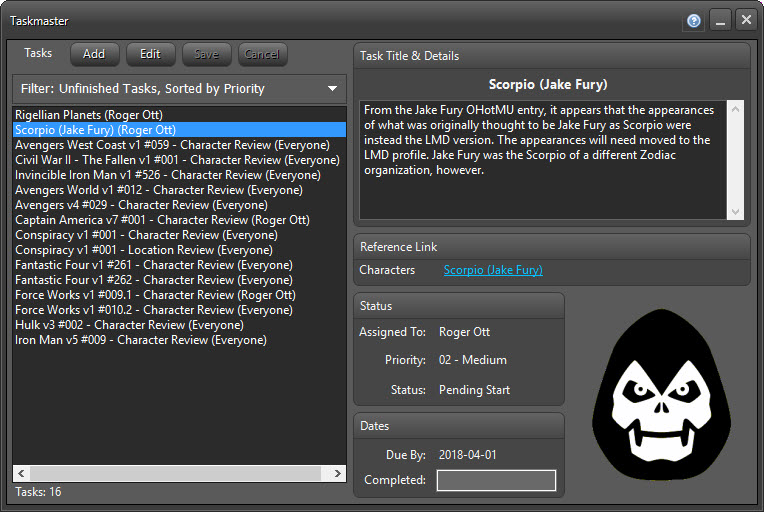764x512 pixels.
Task: Click the Tasks: 16 count label
Action: tap(38, 492)
